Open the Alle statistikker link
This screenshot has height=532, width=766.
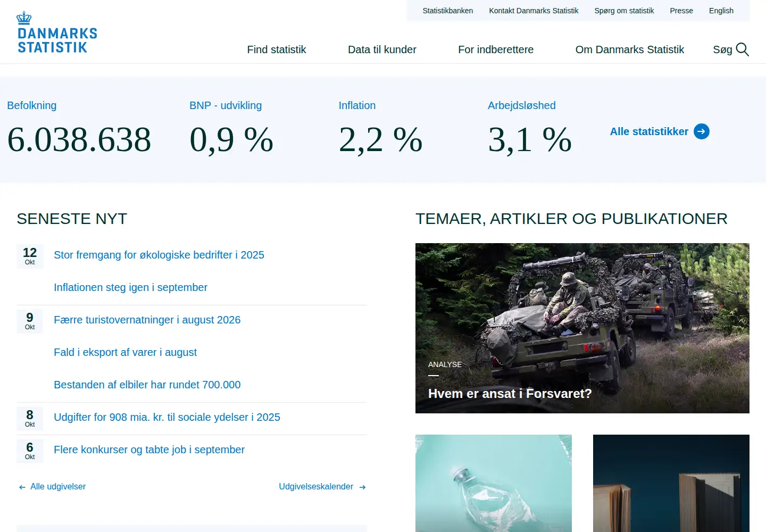(x=649, y=131)
